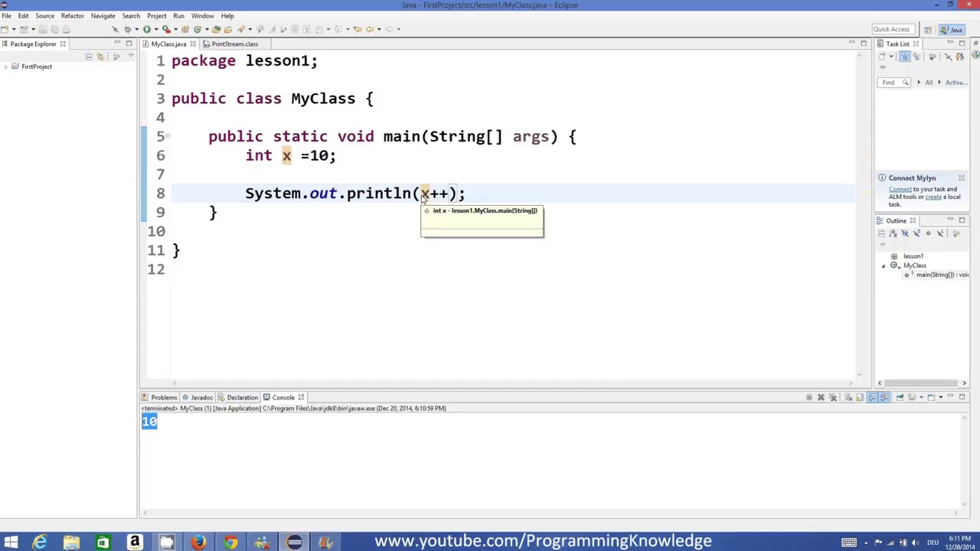Screen dimensions: 980x551
Task: Open the File menu
Action: tap(6, 15)
